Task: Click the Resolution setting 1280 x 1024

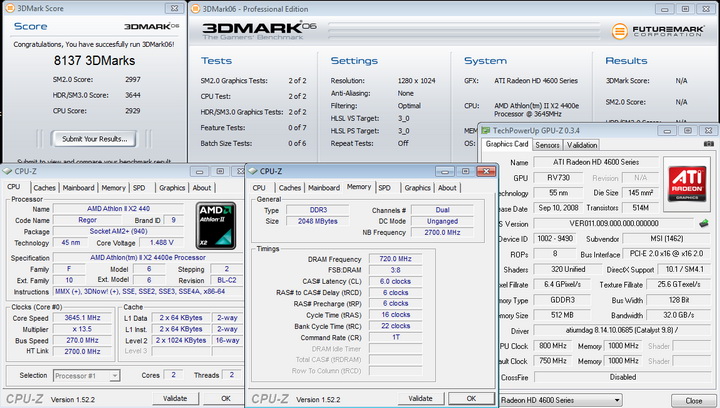Action: [416, 81]
